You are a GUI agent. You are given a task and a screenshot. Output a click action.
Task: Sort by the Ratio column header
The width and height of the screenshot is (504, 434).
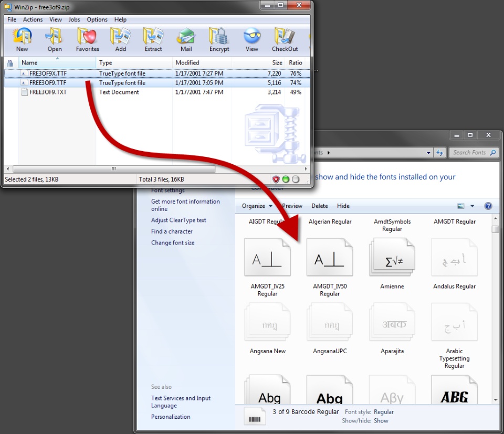pos(295,62)
